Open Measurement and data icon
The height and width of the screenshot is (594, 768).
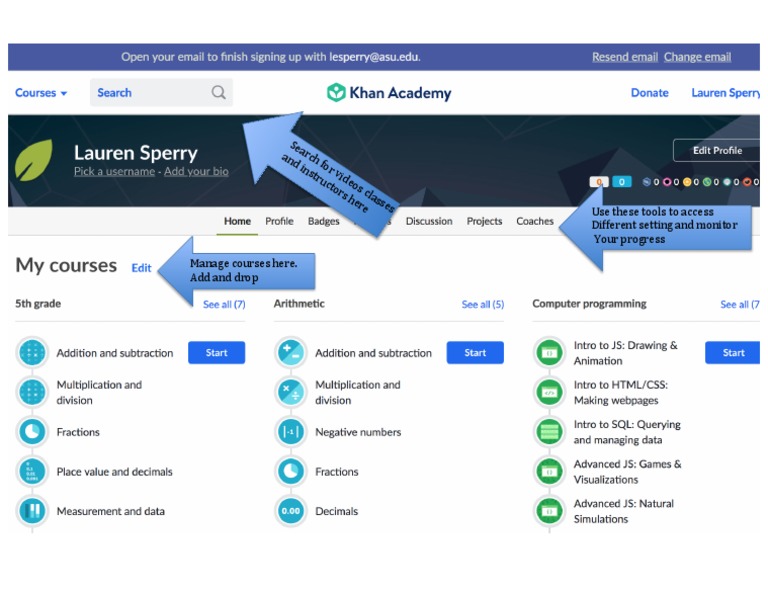pos(32,511)
